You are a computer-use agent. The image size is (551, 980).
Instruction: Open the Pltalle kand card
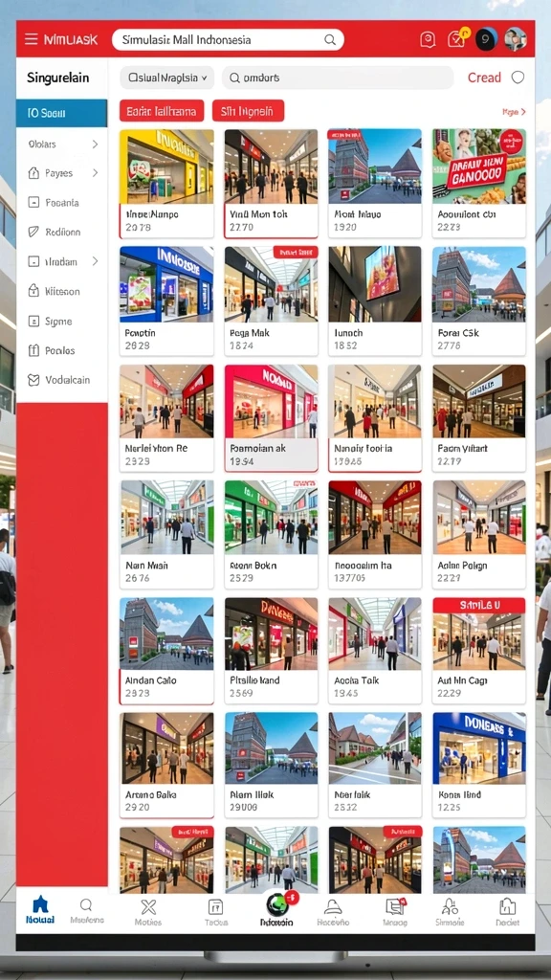271,651
